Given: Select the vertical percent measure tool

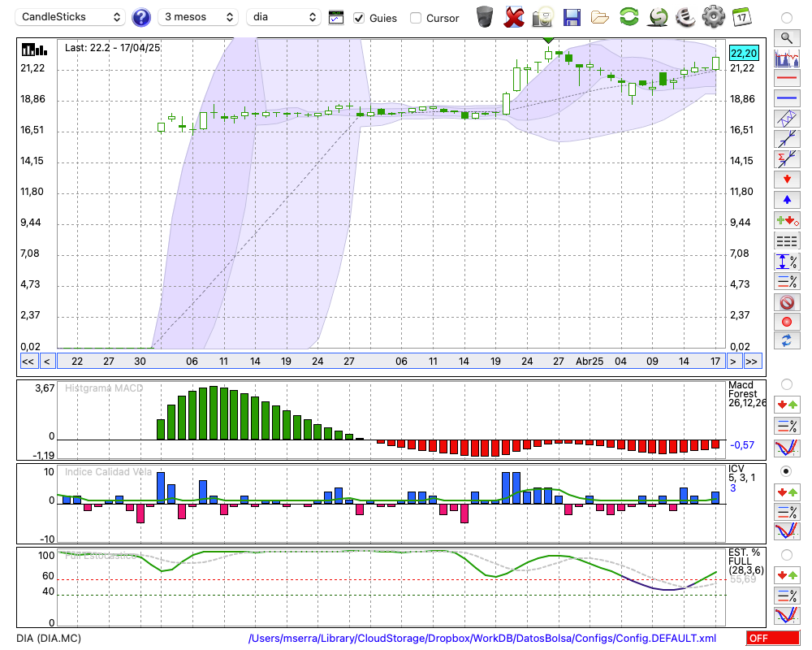Looking at the screenshot, I should 787,262.
